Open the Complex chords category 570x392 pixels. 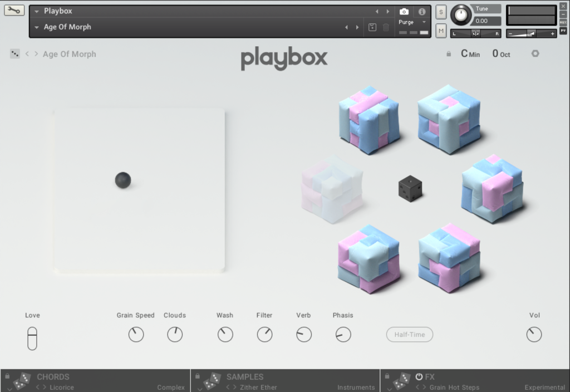tap(171, 388)
